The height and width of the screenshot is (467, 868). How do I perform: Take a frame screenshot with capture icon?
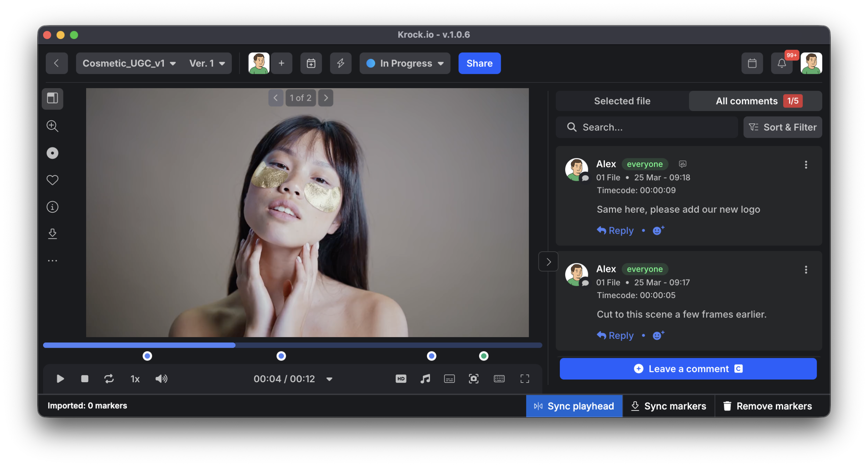[x=473, y=378]
